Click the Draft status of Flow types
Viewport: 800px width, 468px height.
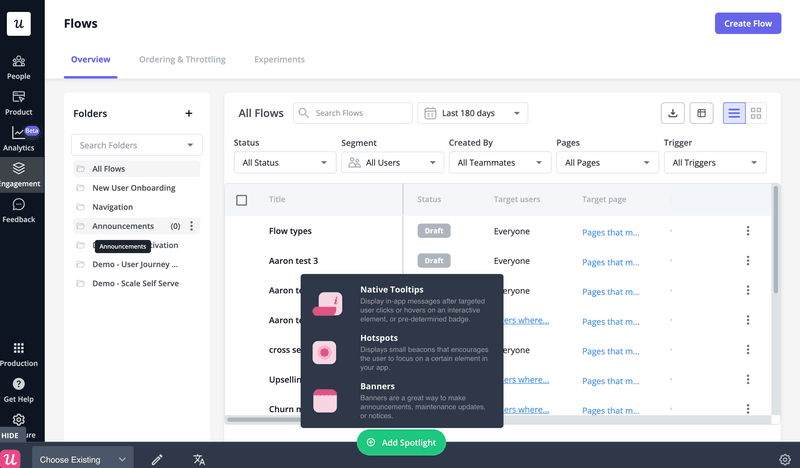434,231
